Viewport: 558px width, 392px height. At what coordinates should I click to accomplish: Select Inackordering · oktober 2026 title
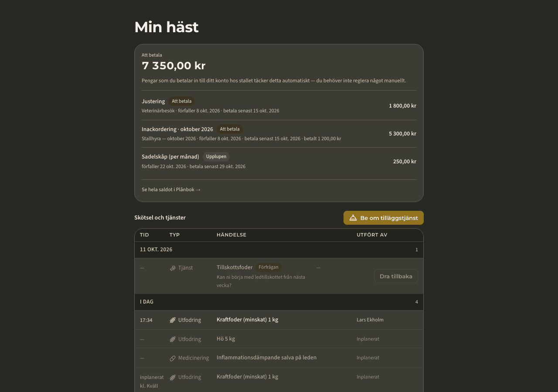click(x=177, y=129)
